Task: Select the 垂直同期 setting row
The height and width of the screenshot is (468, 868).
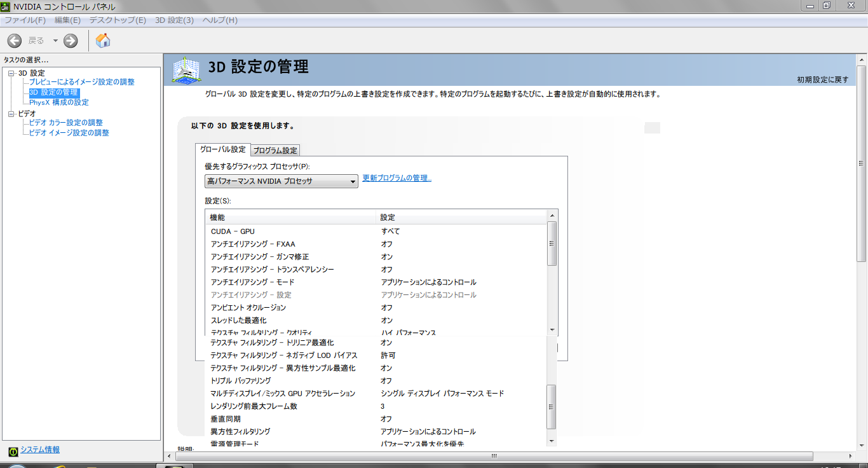Action: coord(376,419)
